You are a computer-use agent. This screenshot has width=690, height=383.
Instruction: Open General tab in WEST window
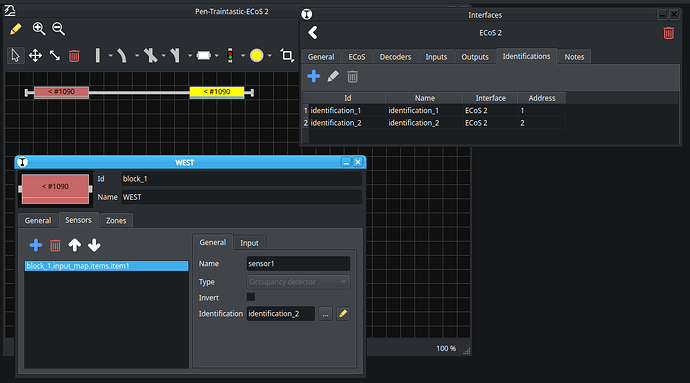click(x=38, y=221)
